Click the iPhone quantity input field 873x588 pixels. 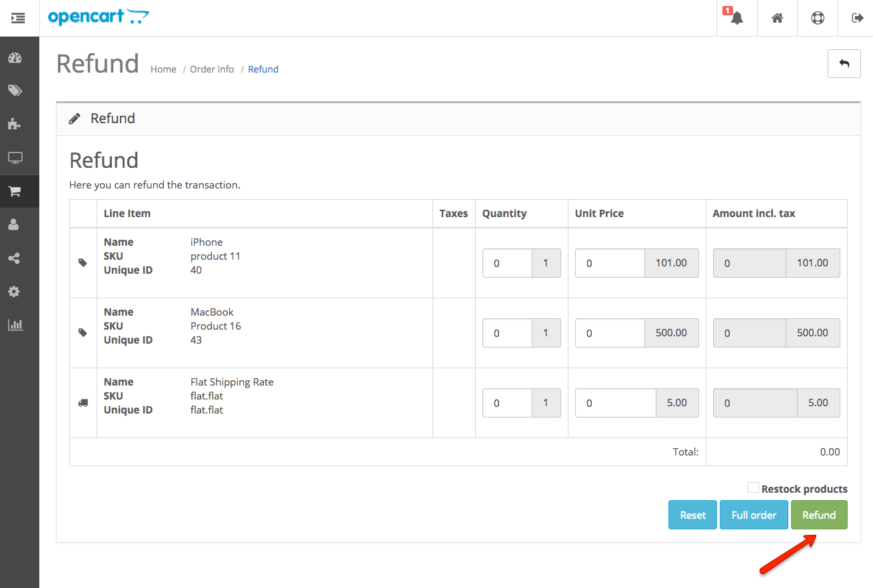tap(507, 263)
